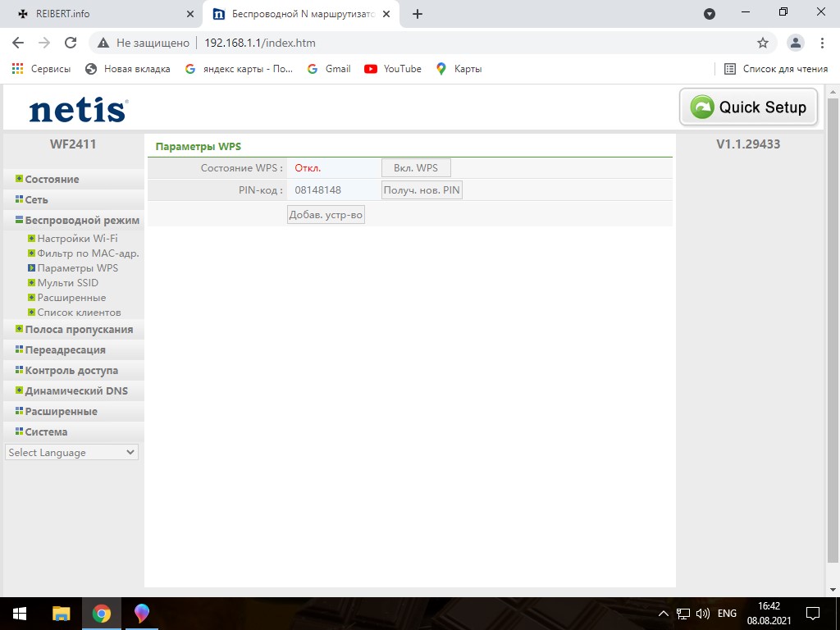The image size is (840, 630).
Task: Close the Беспроводной N маршрутизатор tab
Action: pyautogui.click(x=386, y=15)
